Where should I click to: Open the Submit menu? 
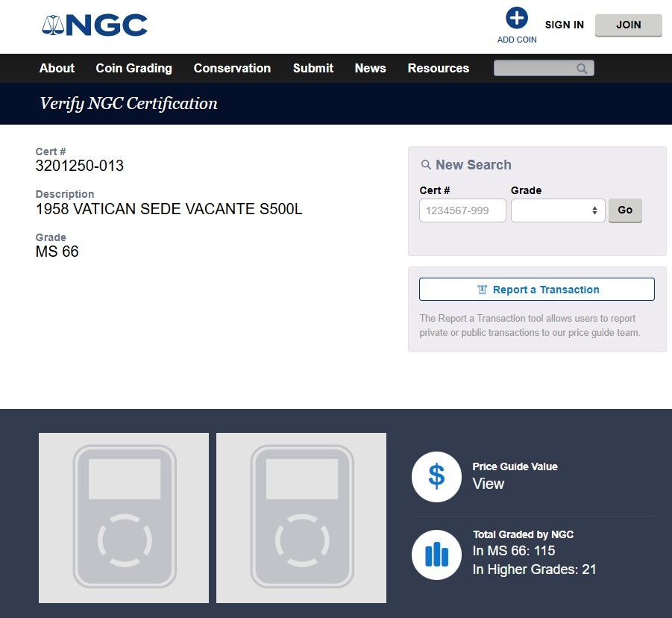313,68
